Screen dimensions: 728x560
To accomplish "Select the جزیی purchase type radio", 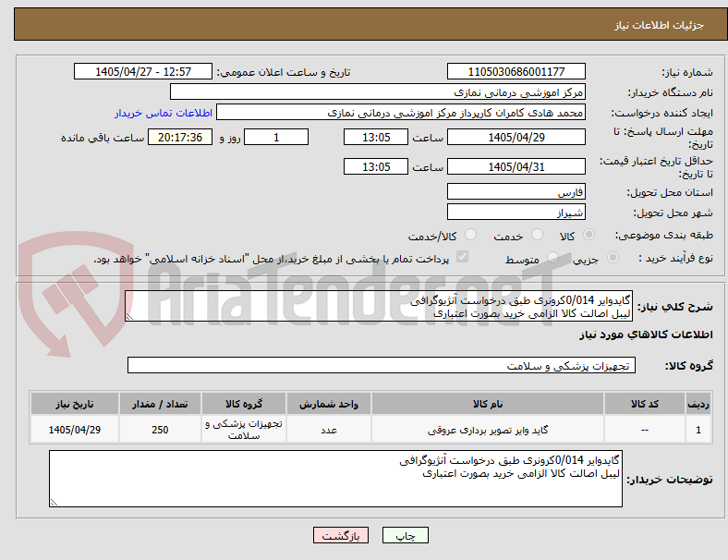I will click(x=613, y=257).
